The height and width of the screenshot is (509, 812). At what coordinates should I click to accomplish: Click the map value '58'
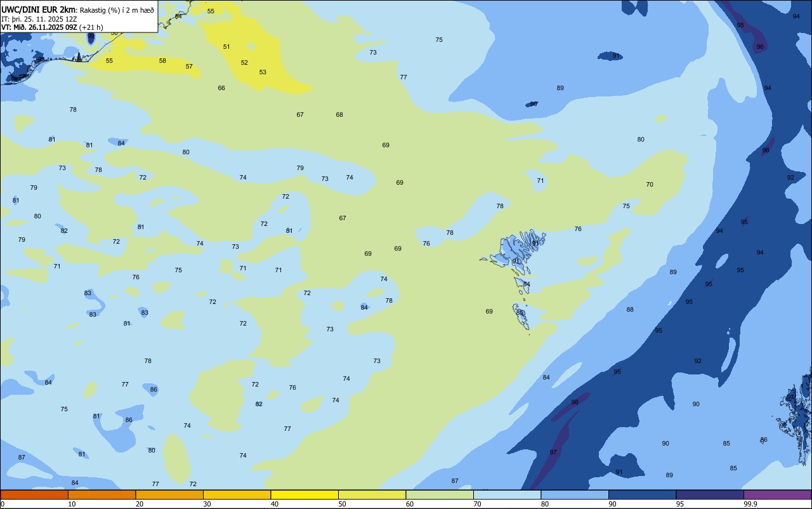162,61
